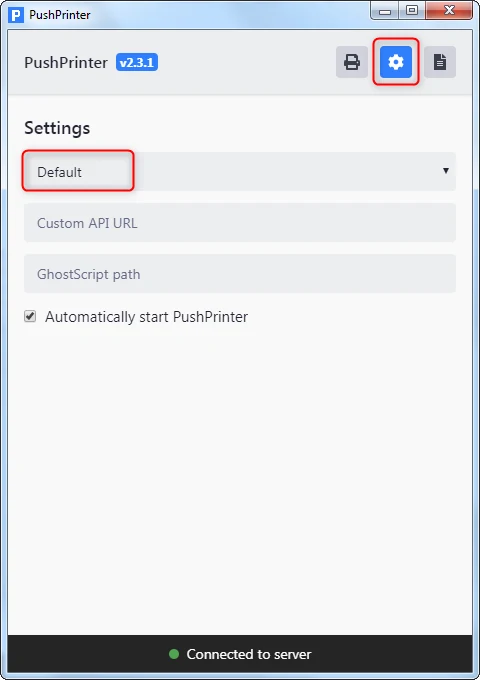This screenshot has height=680, width=480.
Task: Click the dark status bar at bottom
Action: click(x=240, y=654)
